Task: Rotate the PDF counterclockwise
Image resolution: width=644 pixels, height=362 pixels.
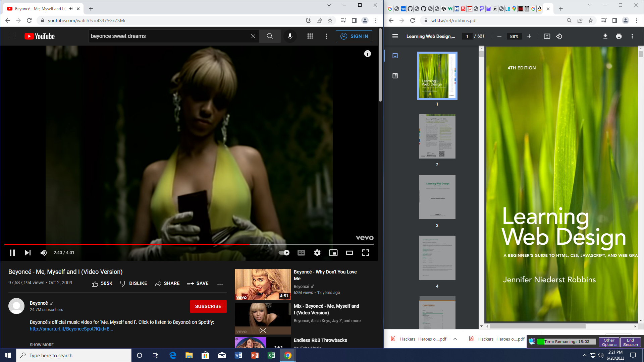Action: [x=559, y=36]
